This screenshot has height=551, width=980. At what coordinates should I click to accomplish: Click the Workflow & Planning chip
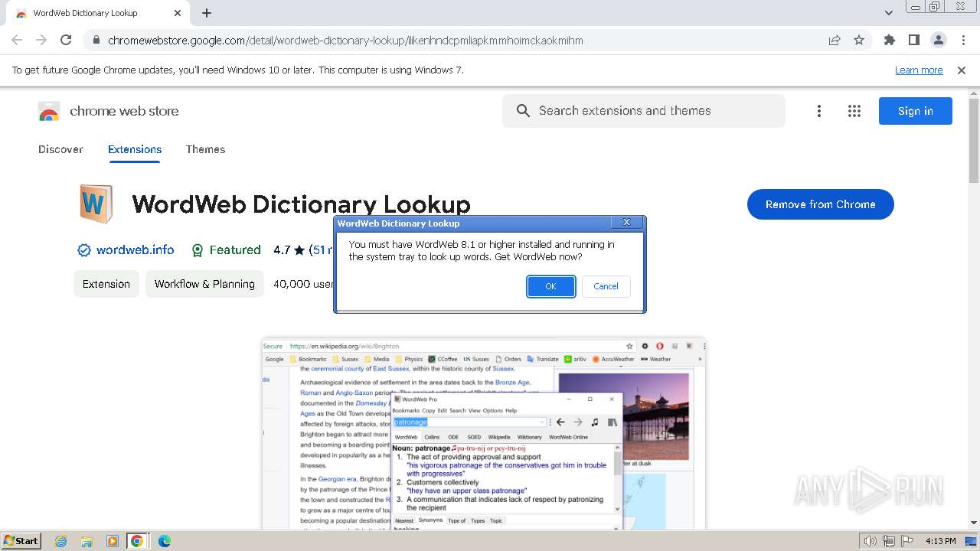pyautogui.click(x=204, y=284)
